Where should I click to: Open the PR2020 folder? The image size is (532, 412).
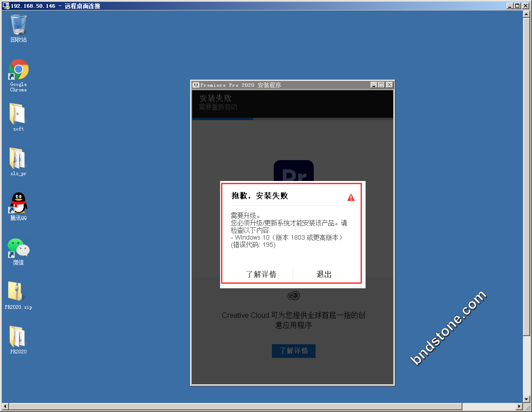pyautogui.click(x=18, y=337)
